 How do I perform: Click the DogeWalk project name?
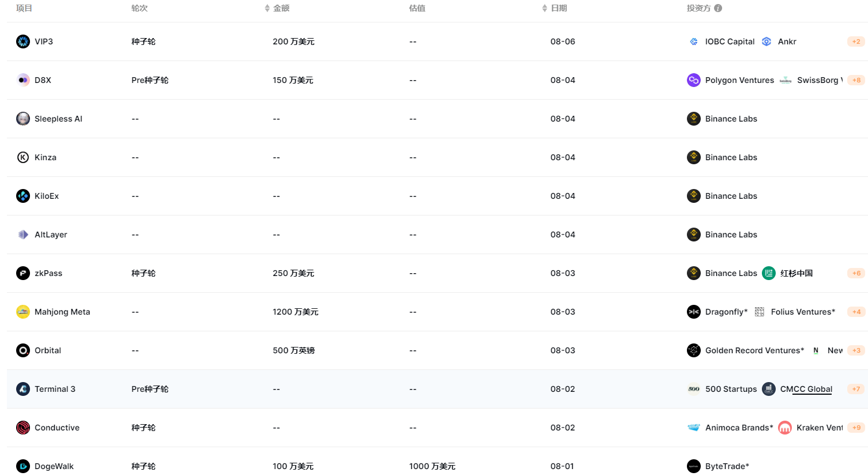click(x=54, y=466)
